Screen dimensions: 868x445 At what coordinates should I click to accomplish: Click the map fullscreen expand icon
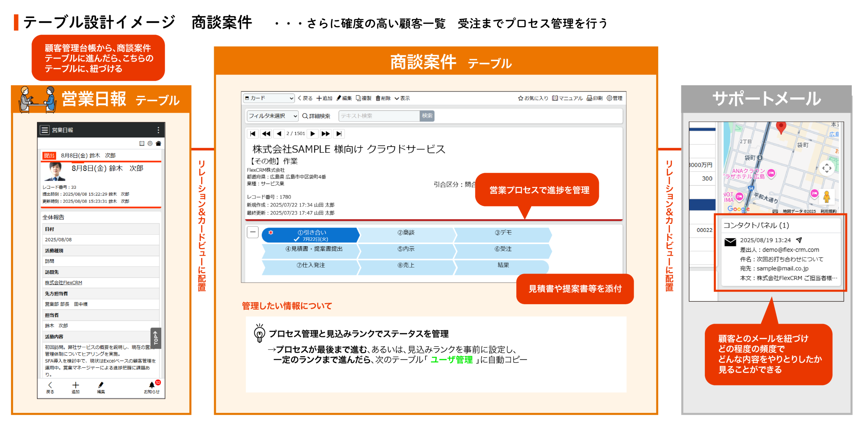tap(826, 168)
